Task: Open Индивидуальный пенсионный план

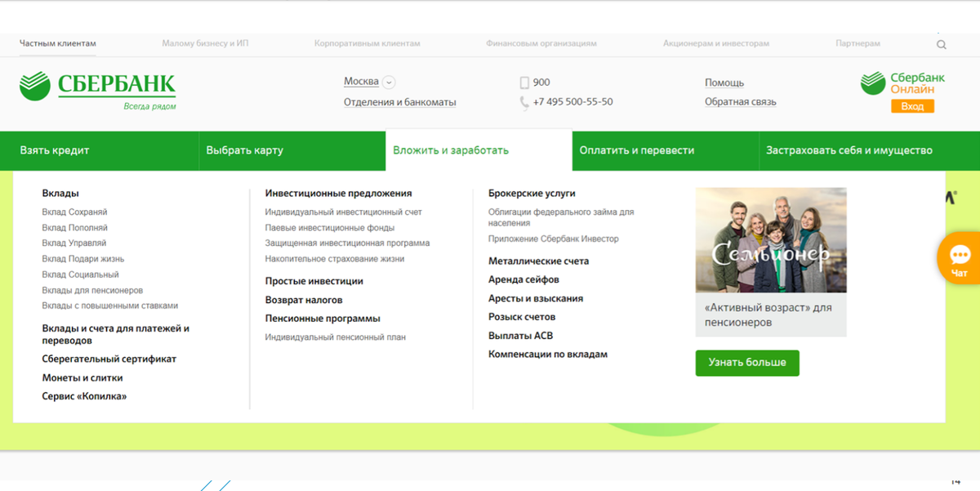Action: [x=336, y=337]
